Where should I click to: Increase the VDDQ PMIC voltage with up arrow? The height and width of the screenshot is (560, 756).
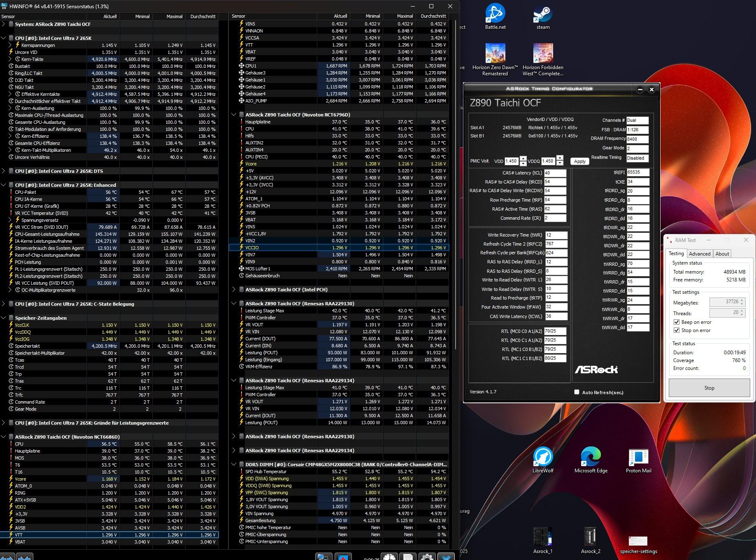click(560, 159)
